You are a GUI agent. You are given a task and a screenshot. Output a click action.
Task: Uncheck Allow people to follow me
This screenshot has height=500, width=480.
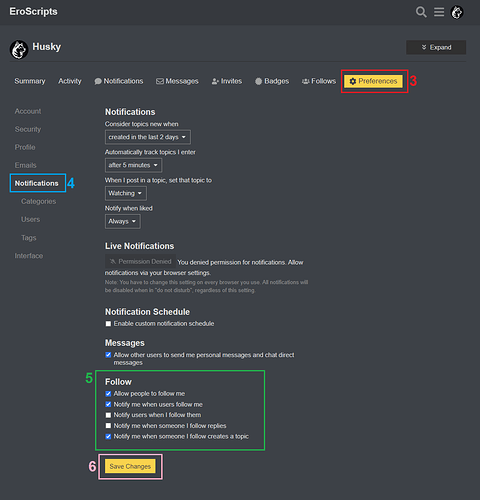point(108,394)
